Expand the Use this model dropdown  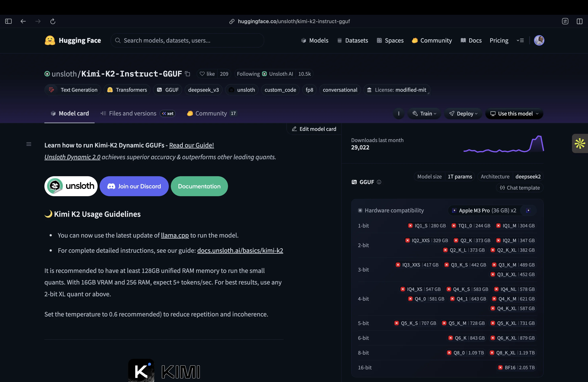coord(514,113)
